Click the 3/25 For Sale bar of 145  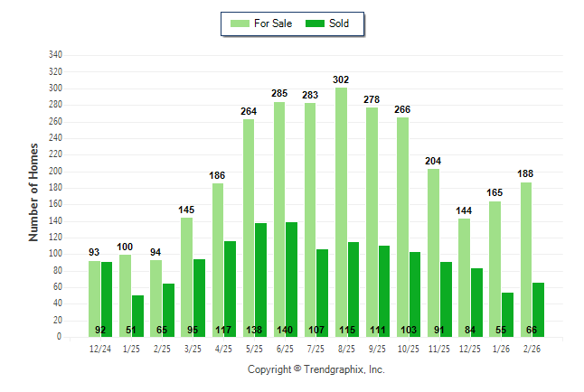click(186, 277)
